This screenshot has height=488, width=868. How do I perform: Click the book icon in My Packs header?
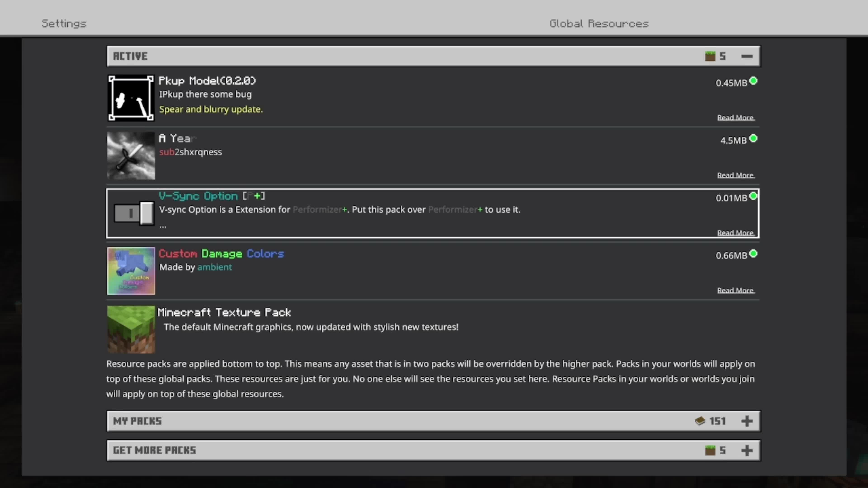(x=700, y=421)
